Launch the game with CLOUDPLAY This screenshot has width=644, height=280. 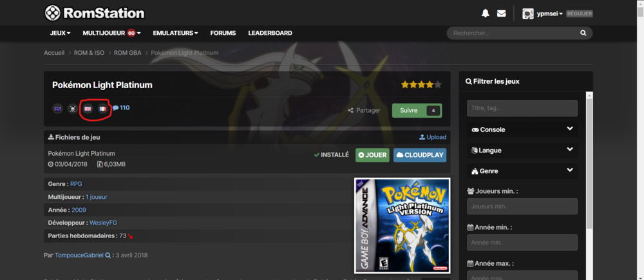pyautogui.click(x=419, y=155)
